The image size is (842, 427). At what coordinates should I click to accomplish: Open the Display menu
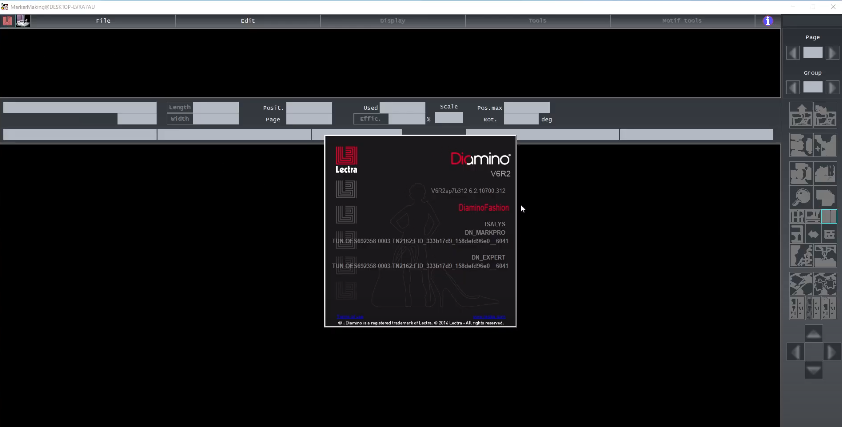click(393, 20)
